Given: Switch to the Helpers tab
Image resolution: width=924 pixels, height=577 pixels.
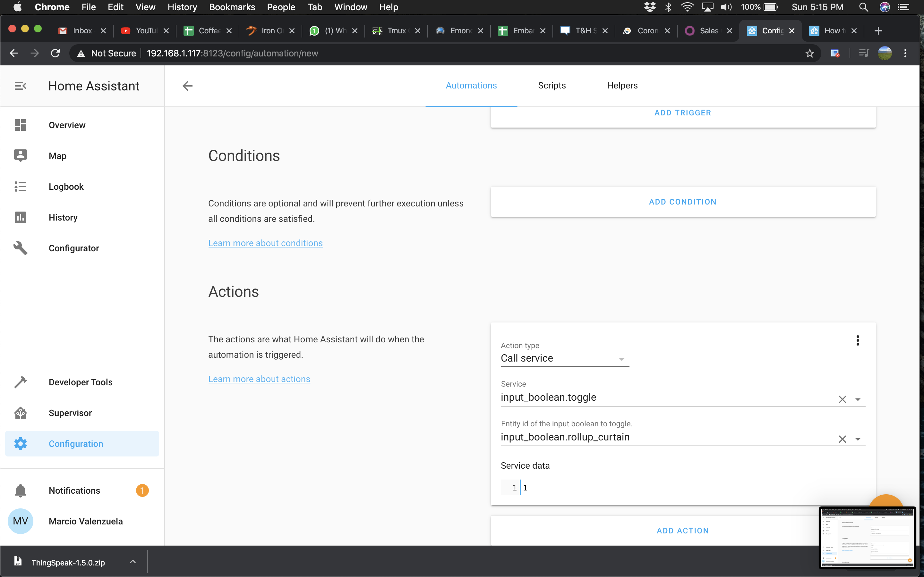Looking at the screenshot, I should coord(622,86).
